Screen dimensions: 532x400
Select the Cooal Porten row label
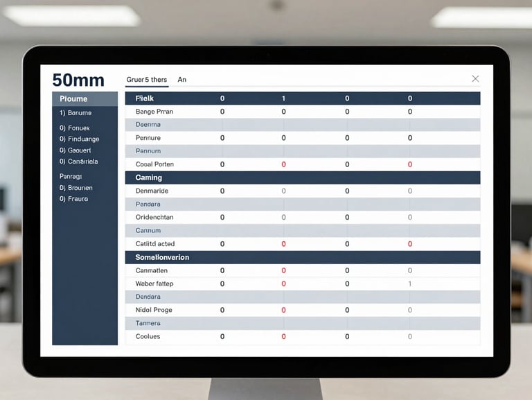point(154,164)
